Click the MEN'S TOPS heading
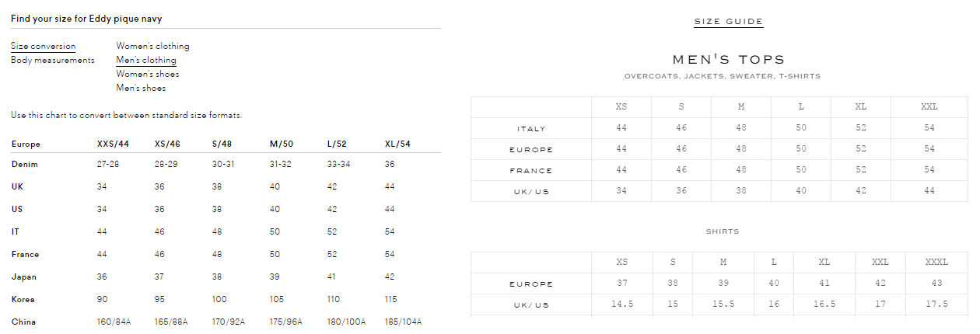The height and width of the screenshot is (334, 980). click(729, 59)
